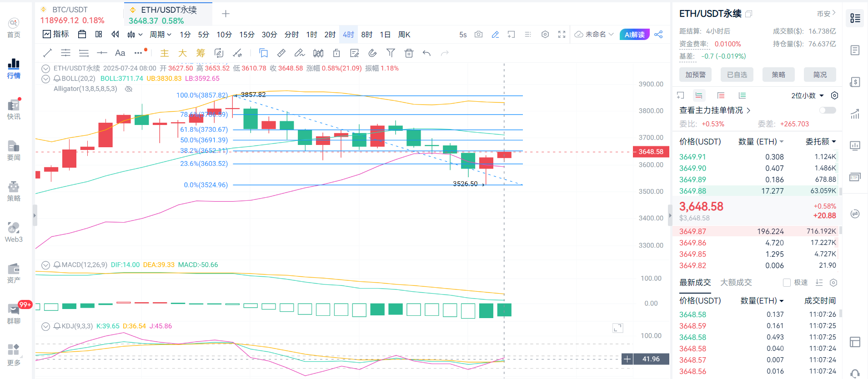Open the 快讯 news flash sidebar icon
Image resolution: width=868 pixels, height=379 pixels.
(14, 110)
